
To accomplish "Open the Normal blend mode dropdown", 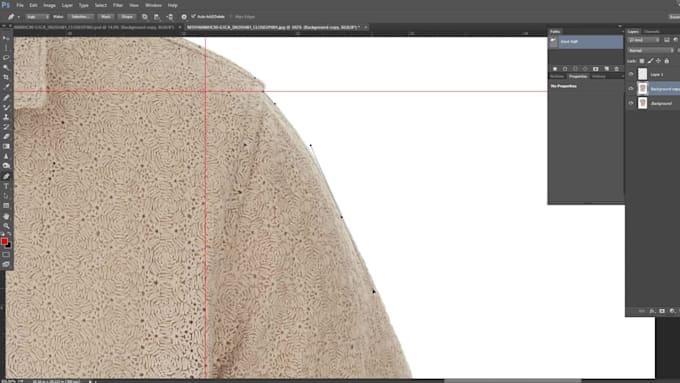I will (651, 50).
